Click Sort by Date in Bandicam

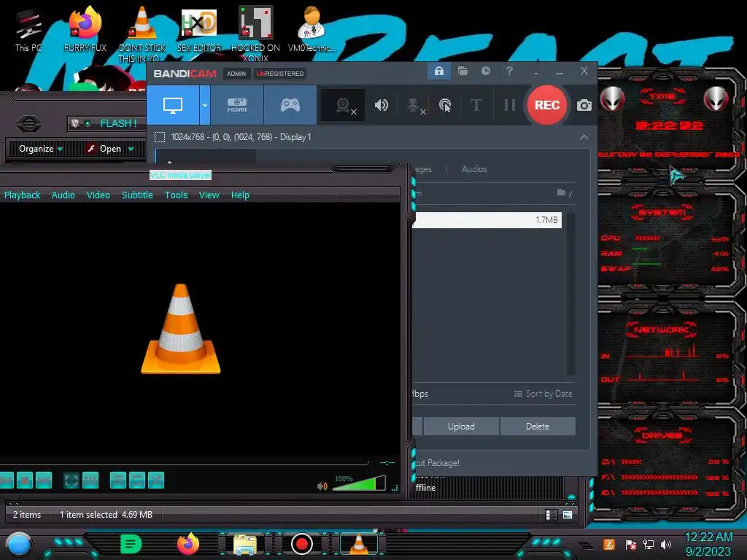tap(543, 394)
